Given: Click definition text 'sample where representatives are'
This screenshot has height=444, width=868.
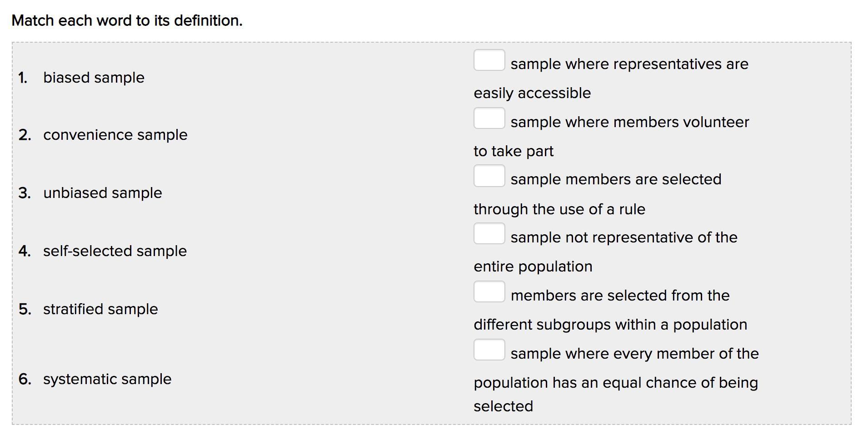Looking at the screenshot, I should pyautogui.click(x=629, y=64).
